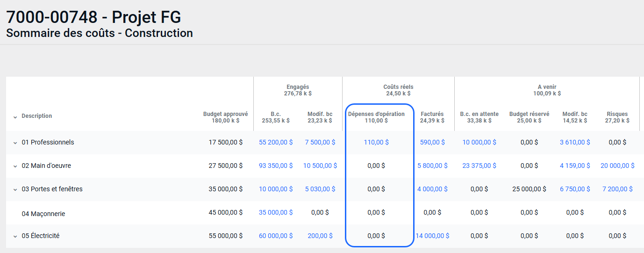Click the Engagés 276,78 k $ group header

[298, 90]
